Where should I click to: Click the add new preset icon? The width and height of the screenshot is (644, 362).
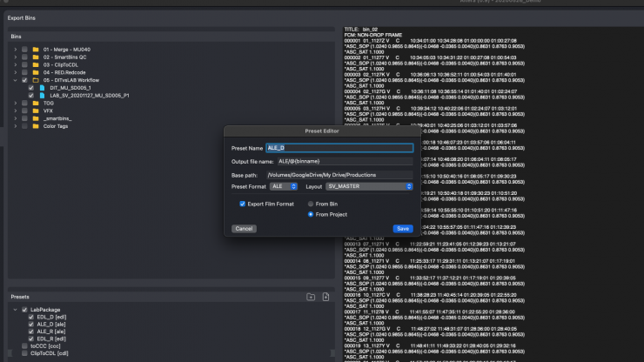[325, 297]
